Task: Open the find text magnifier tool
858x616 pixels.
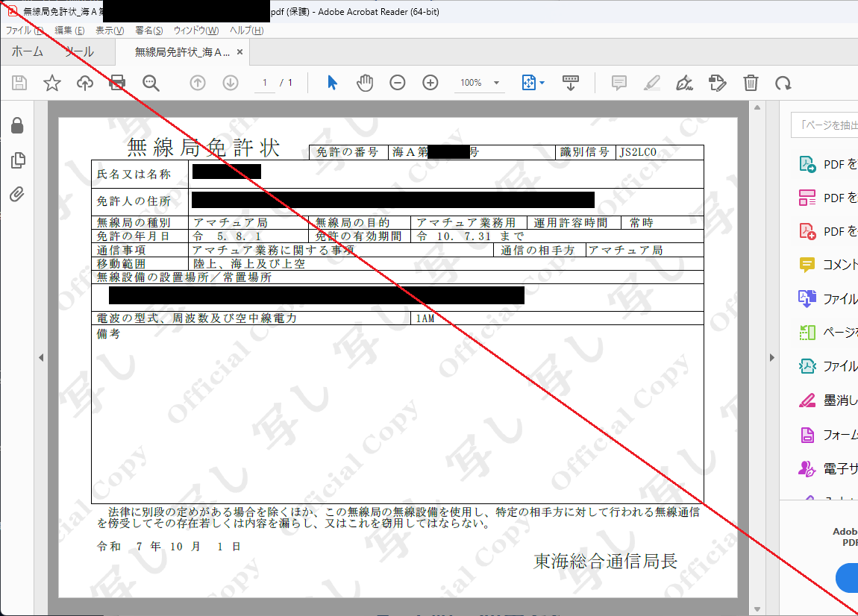Action: [x=151, y=83]
